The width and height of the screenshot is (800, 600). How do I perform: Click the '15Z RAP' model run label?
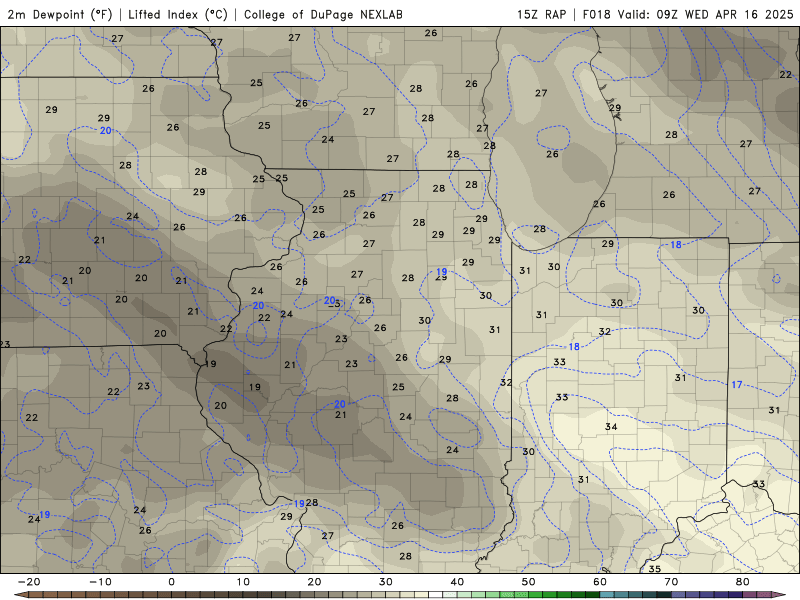[x=541, y=14]
